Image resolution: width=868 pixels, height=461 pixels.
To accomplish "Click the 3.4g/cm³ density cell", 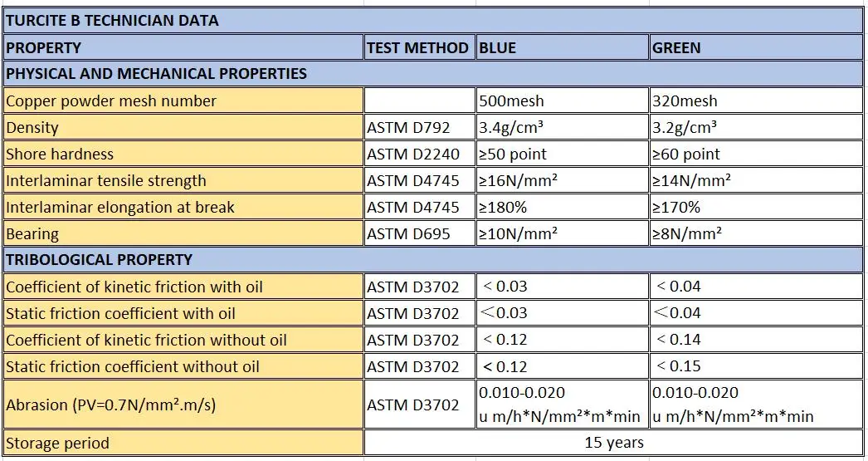I will point(562,128).
